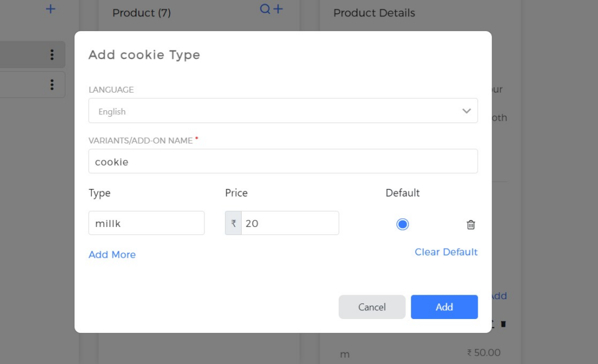Click Clear Default to reset the selection
This screenshot has width=598, height=364.
[446, 251]
